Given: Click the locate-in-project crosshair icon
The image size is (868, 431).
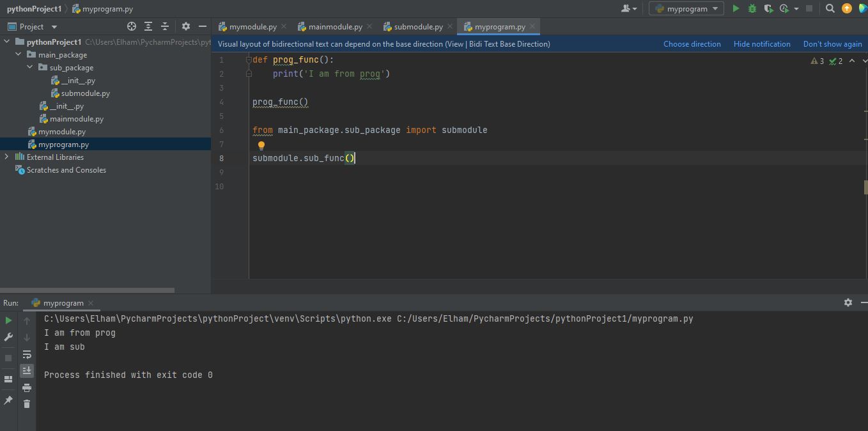Looking at the screenshot, I should coord(132,26).
